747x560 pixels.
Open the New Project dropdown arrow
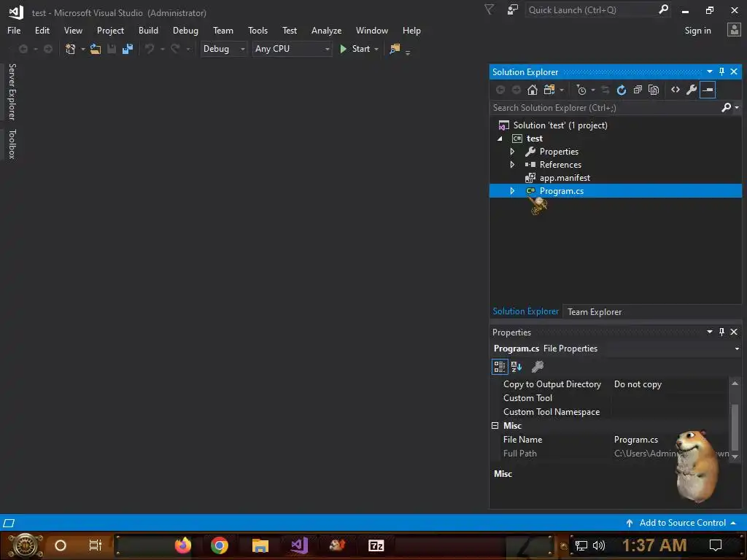83,49
